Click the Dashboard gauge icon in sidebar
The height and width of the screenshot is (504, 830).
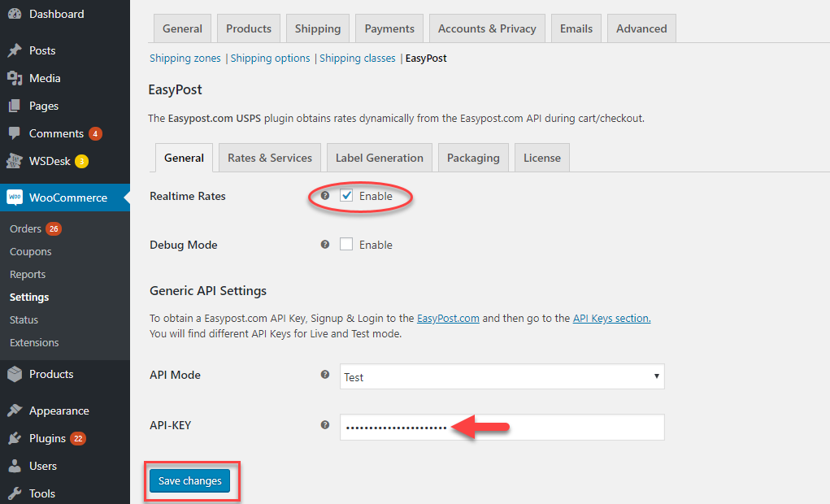tap(15, 15)
